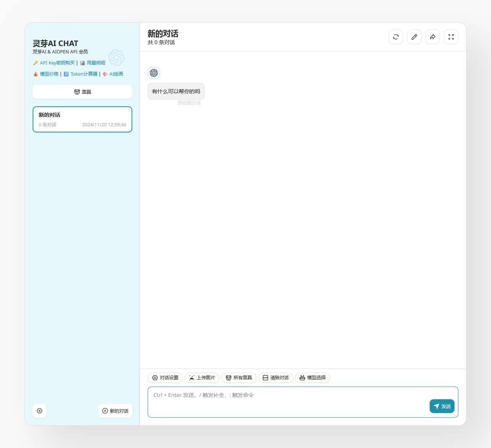Click the 新的对话 title in the header

[163, 34]
